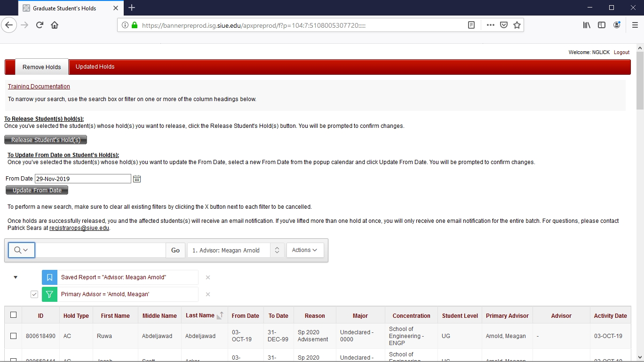Screen dimensions: 644x362
Task: Switch to the Updated Holds tab
Action: [x=95, y=67]
